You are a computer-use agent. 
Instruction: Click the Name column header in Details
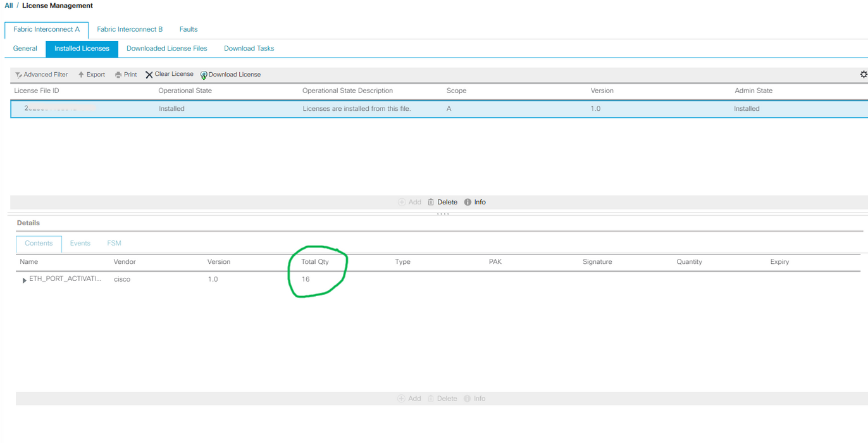28,262
